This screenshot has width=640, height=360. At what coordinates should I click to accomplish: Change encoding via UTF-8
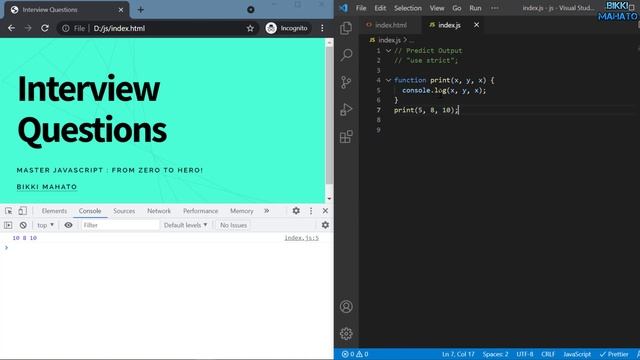click(x=524, y=354)
